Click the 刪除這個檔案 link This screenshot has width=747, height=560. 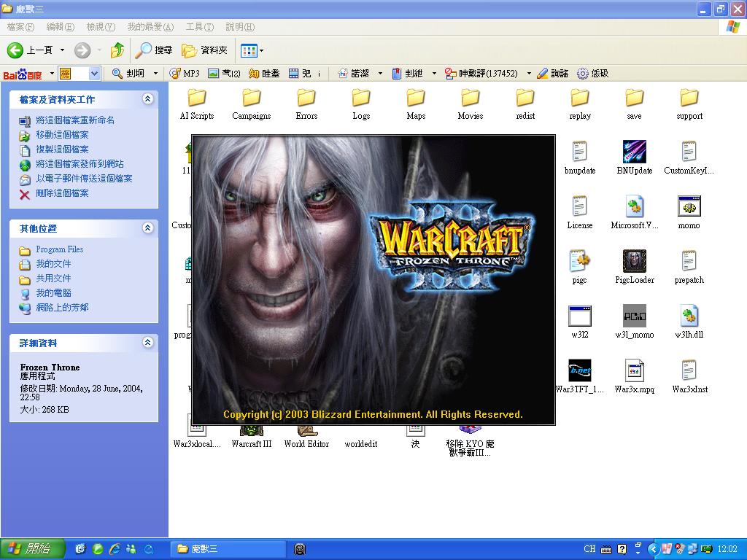pyautogui.click(x=62, y=193)
